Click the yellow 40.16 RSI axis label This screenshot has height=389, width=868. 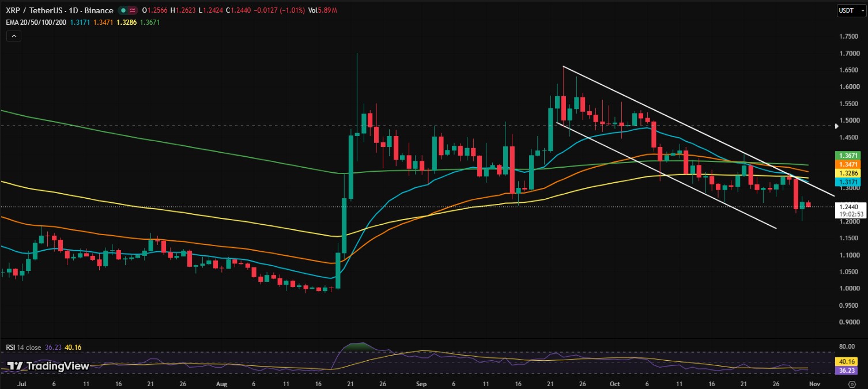point(847,362)
